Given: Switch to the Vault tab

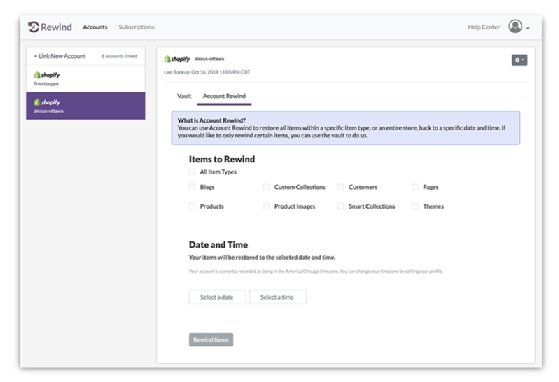Looking at the screenshot, I should pyautogui.click(x=184, y=96).
